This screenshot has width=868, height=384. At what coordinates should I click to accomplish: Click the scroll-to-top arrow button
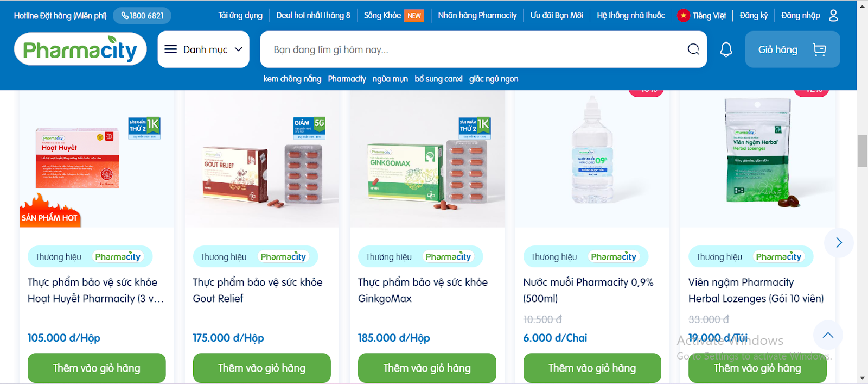pyautogui.click(x=828, y=335)
